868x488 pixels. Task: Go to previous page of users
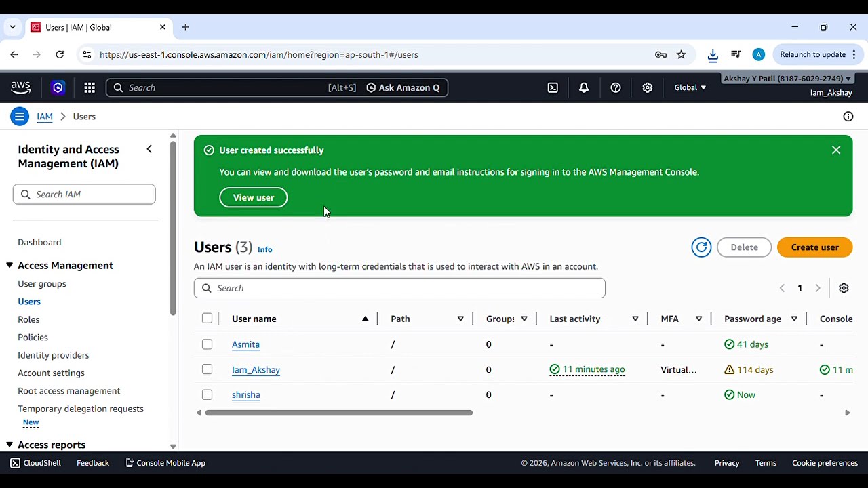click(782, 288)
